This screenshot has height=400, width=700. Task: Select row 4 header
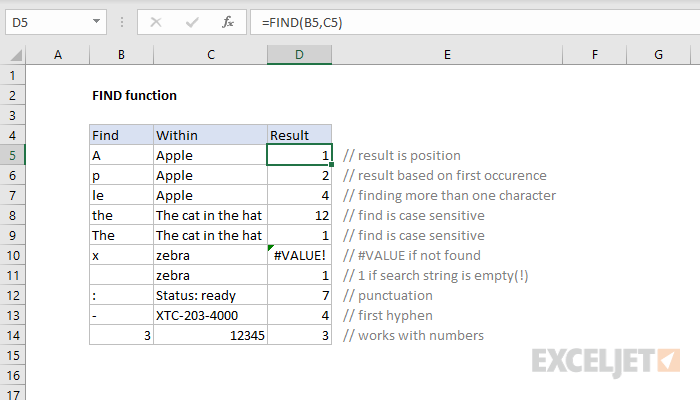coord(12,135)
